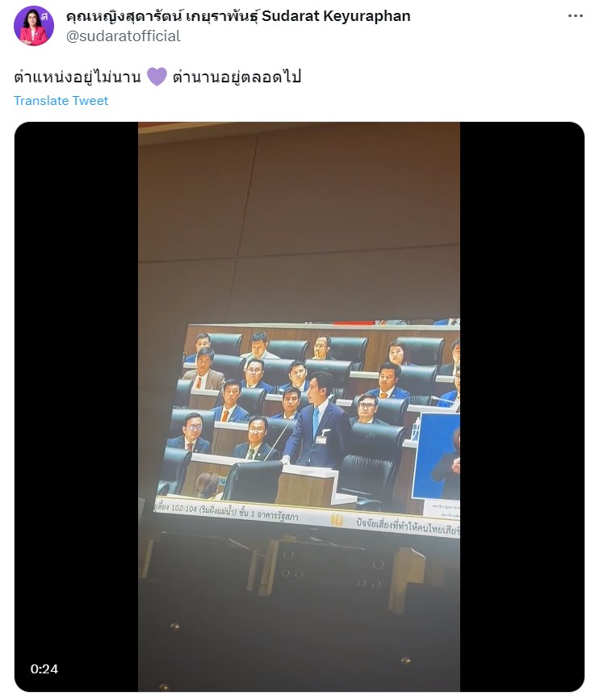Open the three-dot more options menu
The height and width of the screenshot is (700, 595).
[x=576, y=16]
